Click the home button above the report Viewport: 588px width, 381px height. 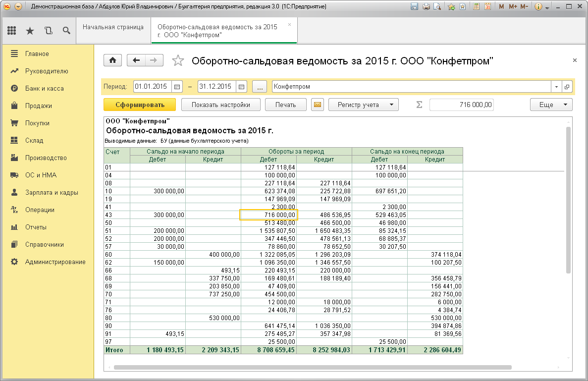pyautogui.click(x=112, y=60)
